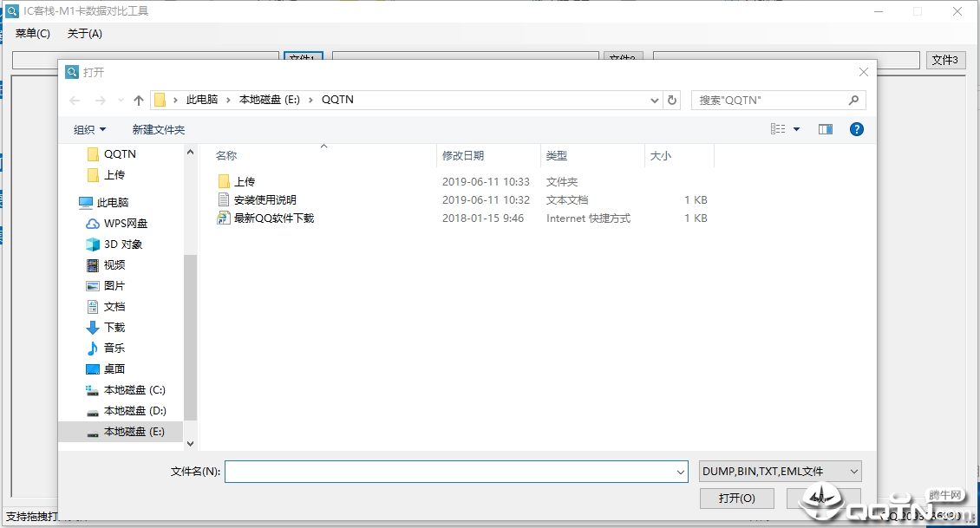Click the back arrow in dialog
980x528 pixels.
(x=75, y=100)
